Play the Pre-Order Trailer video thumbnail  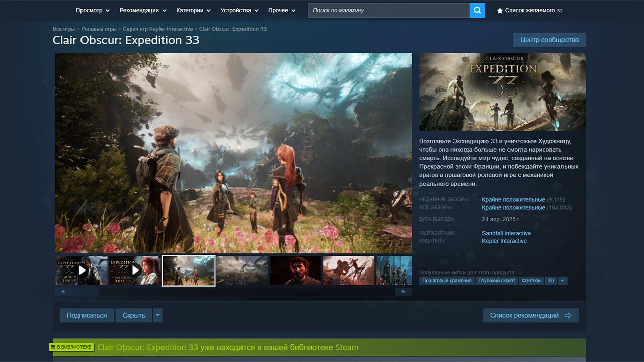point(135,270)
